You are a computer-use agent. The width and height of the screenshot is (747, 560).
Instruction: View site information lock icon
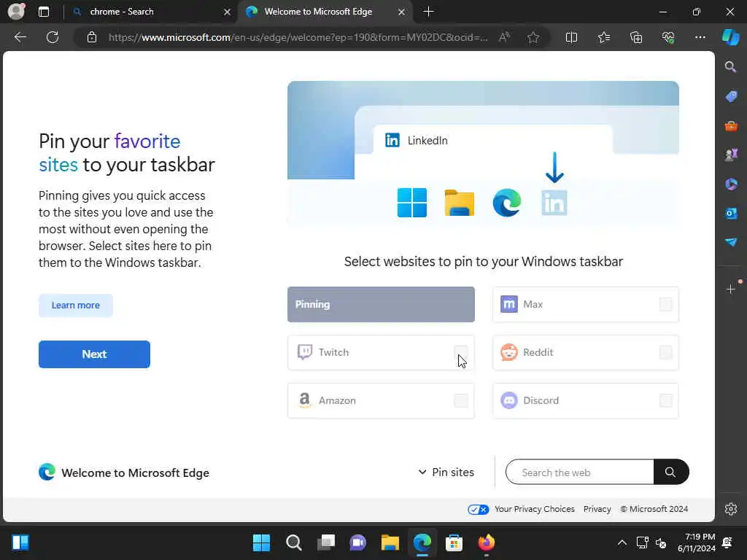92,37
